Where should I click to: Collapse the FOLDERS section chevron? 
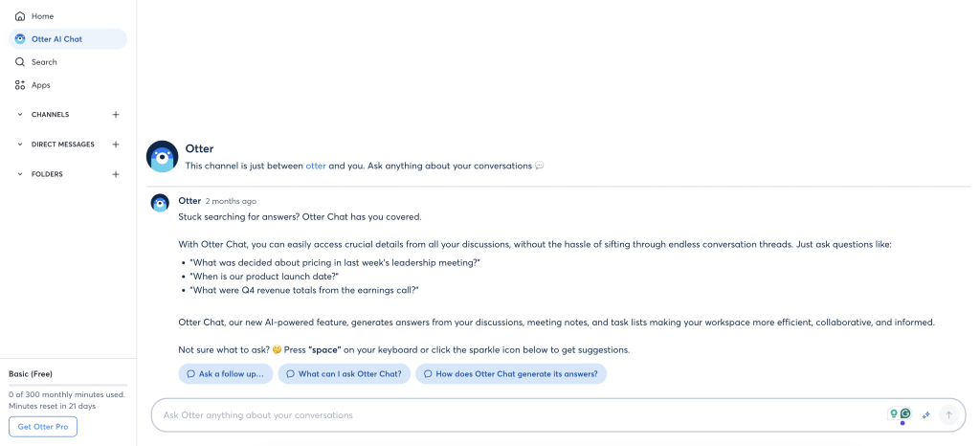click(20, 174)
